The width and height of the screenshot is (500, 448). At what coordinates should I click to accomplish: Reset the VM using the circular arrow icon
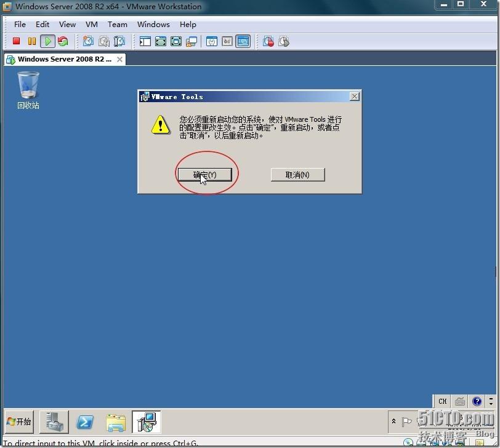(x=63, y=41)
